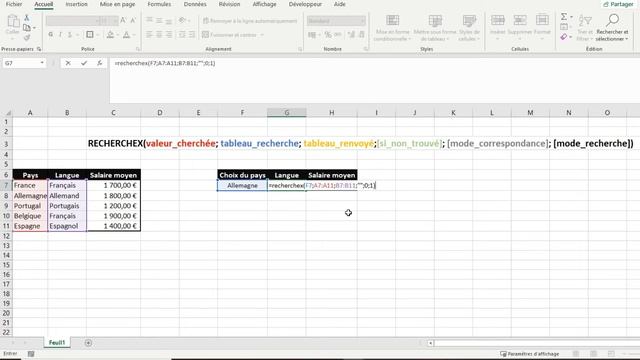This screenshot has width=640, height=360.
Task: Click the AutoSum sigma icon
Action: tap(564, 17)
